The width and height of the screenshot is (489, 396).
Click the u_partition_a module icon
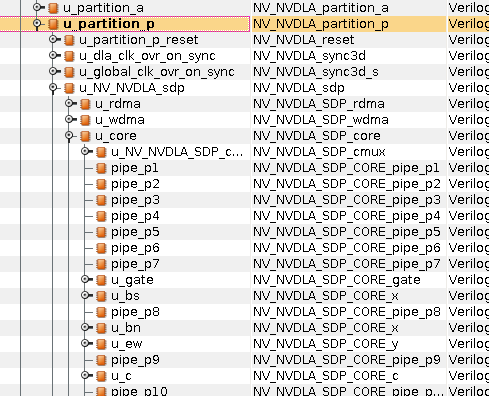[x=53, y=8]
